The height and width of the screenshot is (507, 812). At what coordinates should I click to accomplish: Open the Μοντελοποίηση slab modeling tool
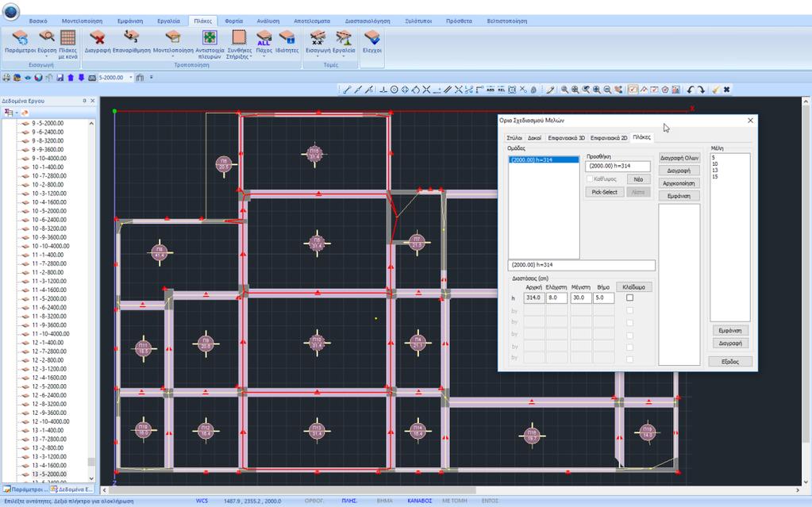[x=173, y=41]
